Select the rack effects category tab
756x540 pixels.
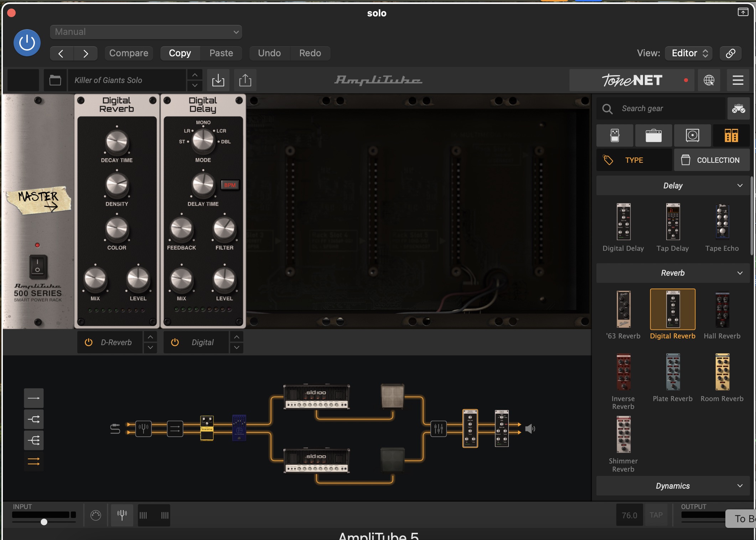coord(731,135)
